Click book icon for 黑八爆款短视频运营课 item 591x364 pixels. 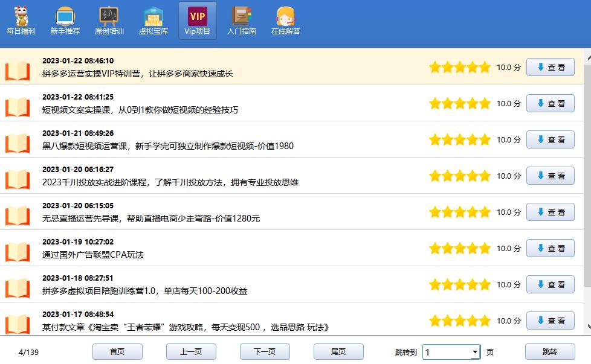point(18,142)
